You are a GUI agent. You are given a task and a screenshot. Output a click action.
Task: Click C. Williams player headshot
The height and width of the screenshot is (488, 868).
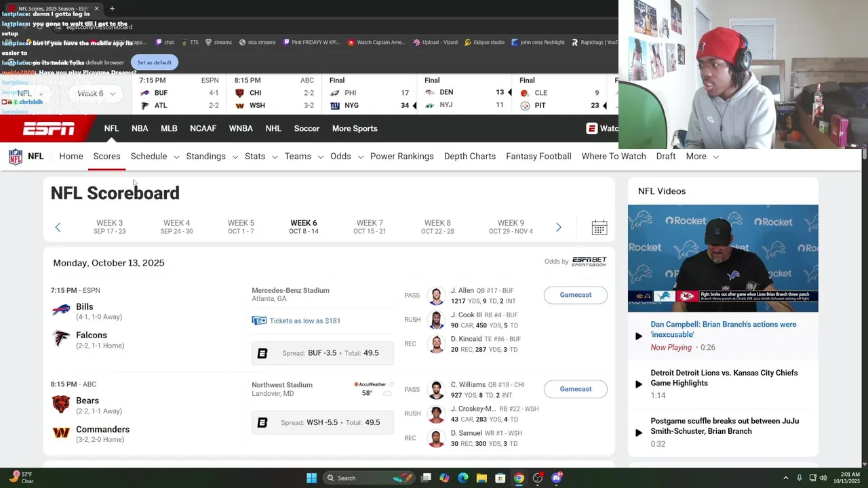click(436, 390)
